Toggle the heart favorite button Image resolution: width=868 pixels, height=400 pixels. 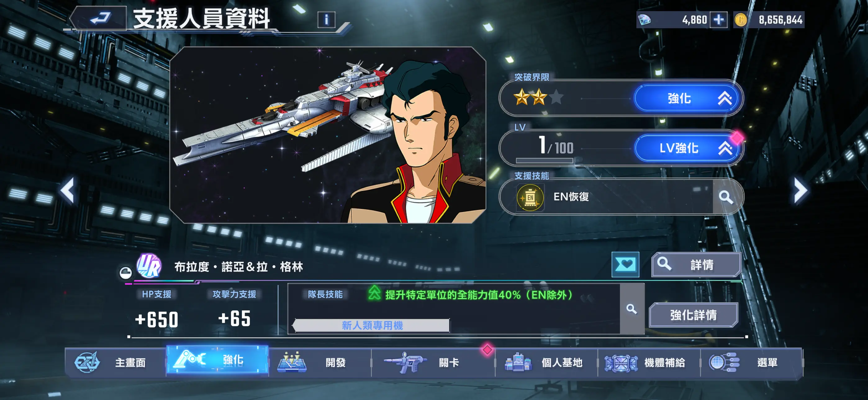point(625,264)
